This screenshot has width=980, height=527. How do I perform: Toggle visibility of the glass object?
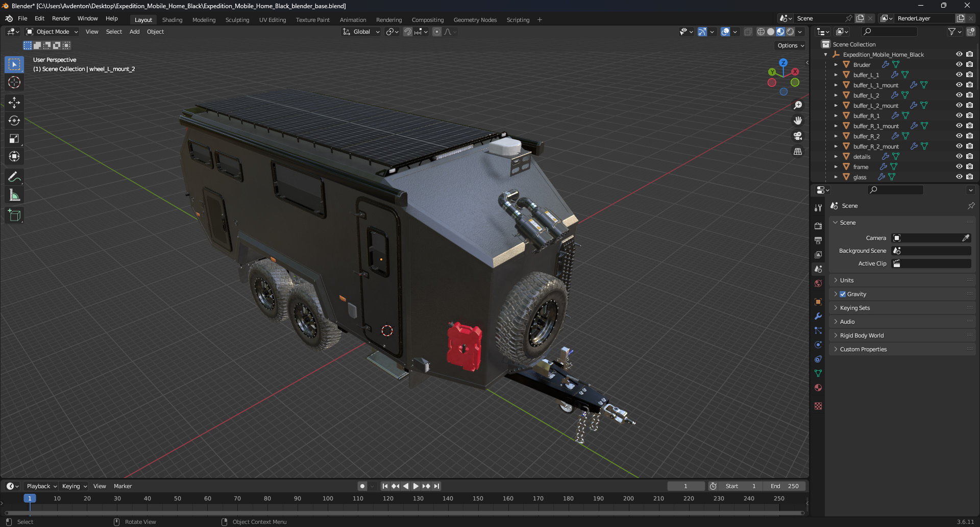959,177
